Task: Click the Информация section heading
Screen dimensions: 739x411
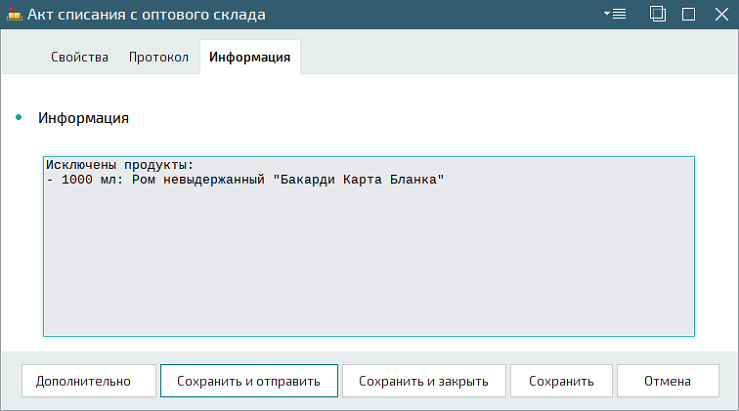Action: point(83,118)
